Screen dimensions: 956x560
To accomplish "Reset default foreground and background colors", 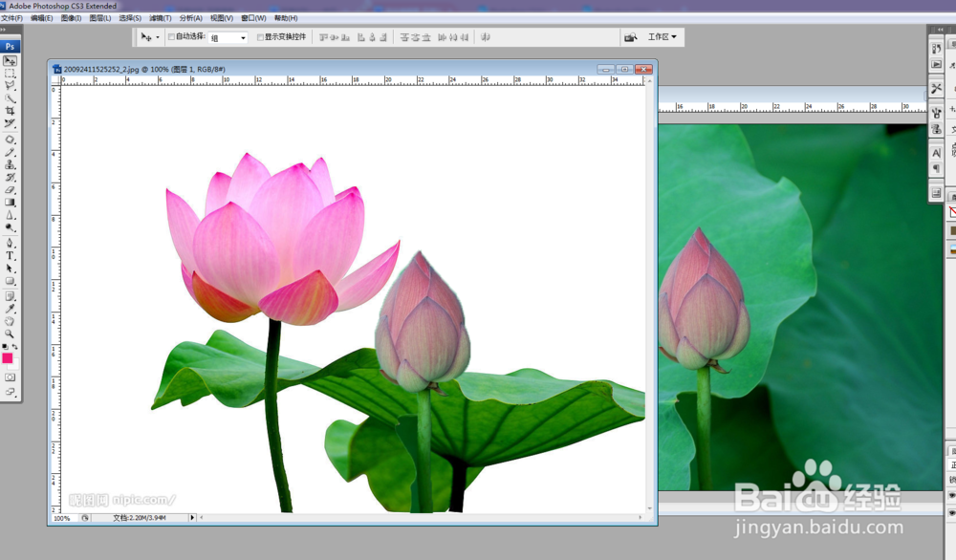I will pyautogui.click(x=5, y=347).
